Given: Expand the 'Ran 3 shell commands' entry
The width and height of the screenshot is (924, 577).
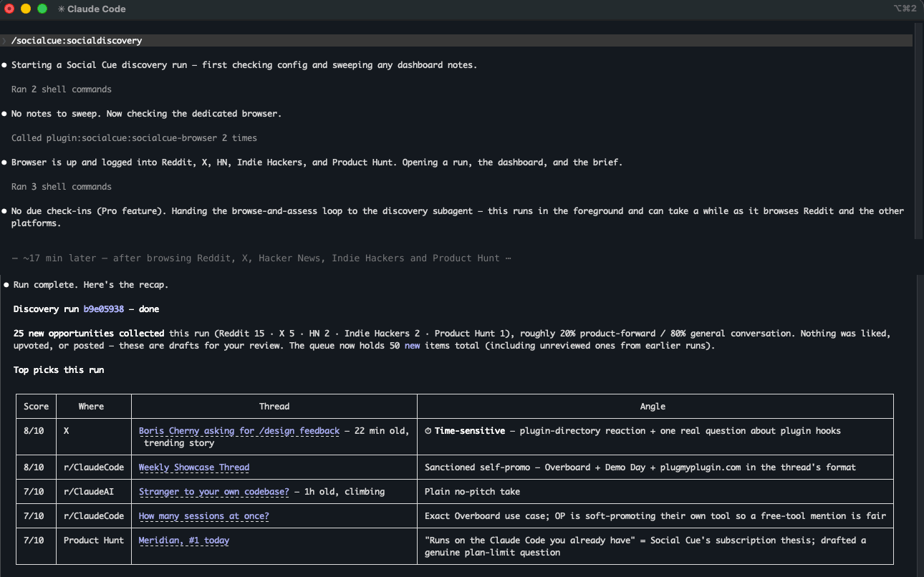Looking at the screenshot, I should click(x=62, y=187).
